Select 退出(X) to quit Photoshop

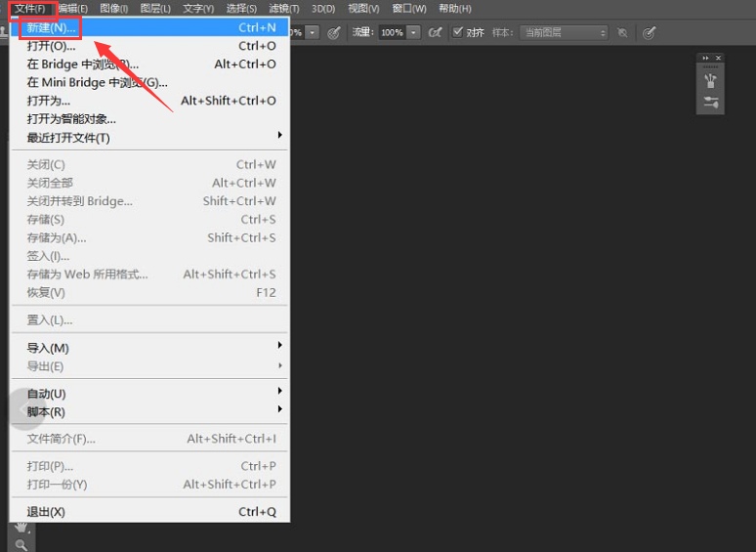tap(46, 512)
